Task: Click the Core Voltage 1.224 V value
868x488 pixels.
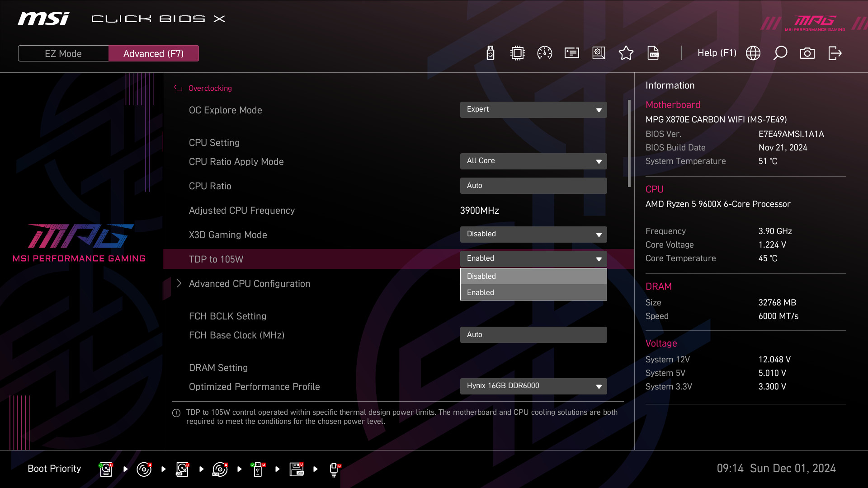Action: click(x=772, y=245)
